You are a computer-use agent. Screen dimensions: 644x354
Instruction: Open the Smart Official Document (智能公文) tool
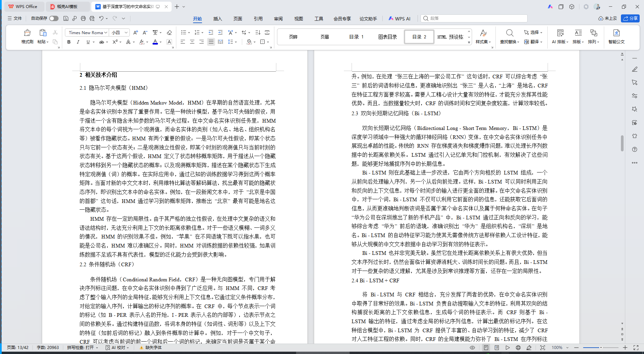pyautogui.click(x=617, y=37)
